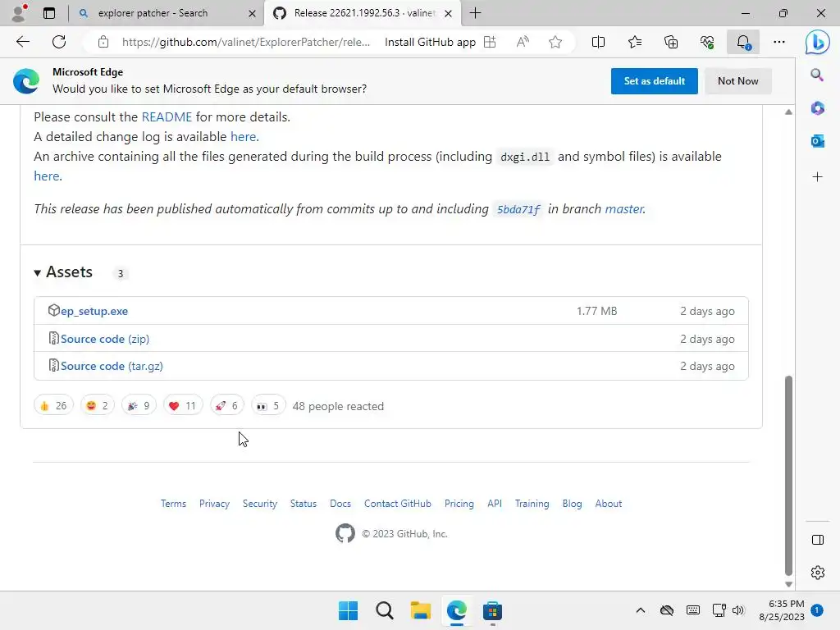Click Set as default button

pos(654,81)
